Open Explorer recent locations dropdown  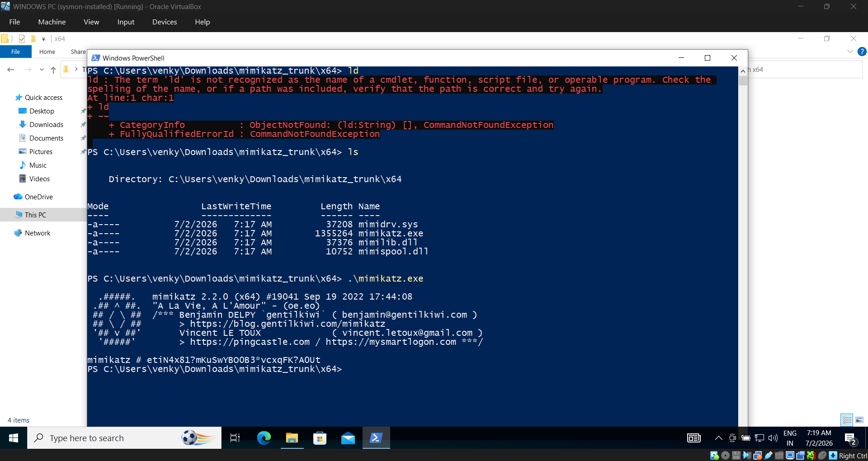42,70
